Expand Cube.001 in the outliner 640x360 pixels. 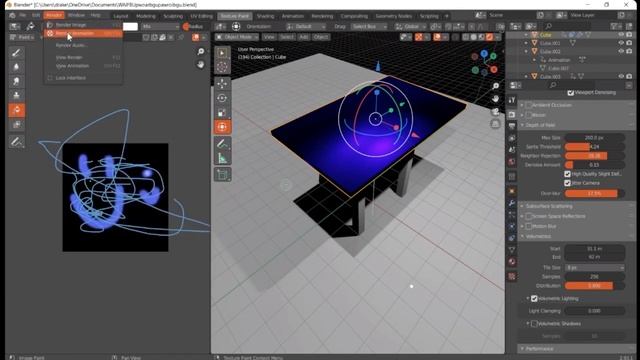tap(526, 43)
